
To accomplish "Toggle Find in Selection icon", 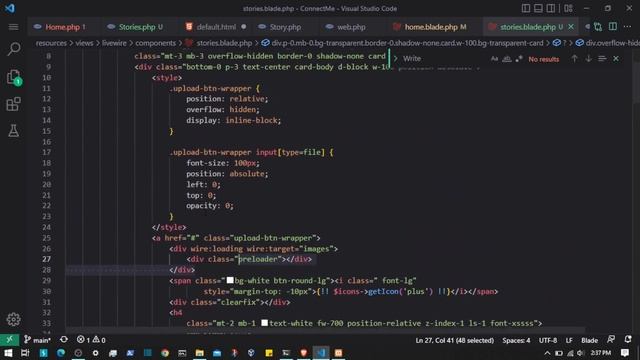I will click(x=602, y=59).
